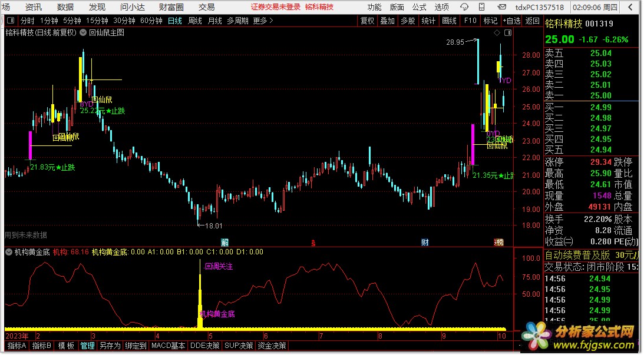Click the 榜 marker on the chart timeline

click(499, 242)
